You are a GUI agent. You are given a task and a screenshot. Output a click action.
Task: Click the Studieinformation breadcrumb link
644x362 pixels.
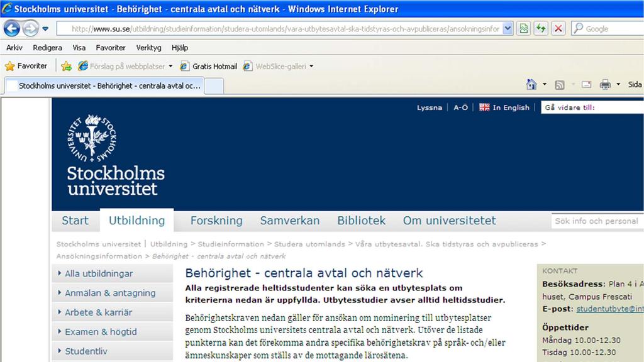(231, 244)
